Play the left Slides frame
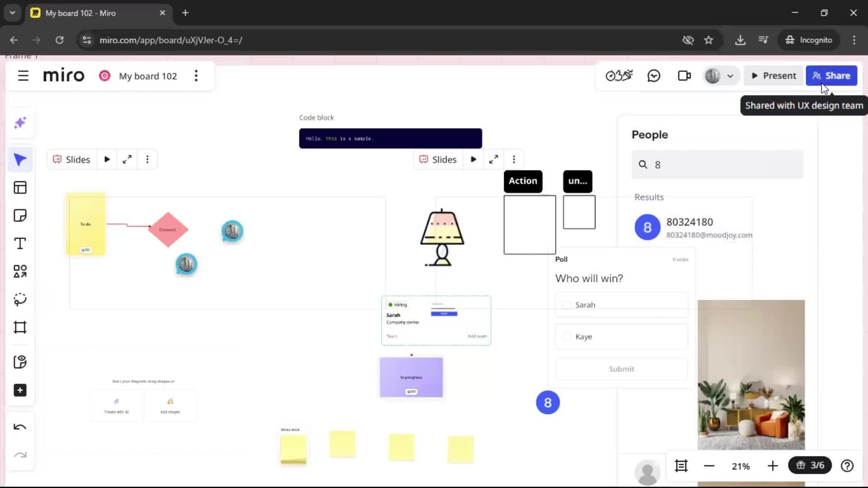The image size is (868, 488). click(107, 160)
